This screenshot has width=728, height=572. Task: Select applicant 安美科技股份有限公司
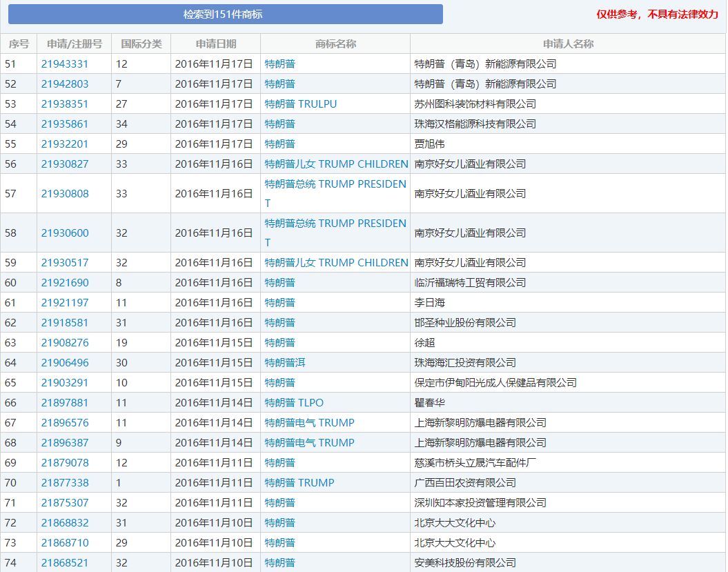coord(465,562)
